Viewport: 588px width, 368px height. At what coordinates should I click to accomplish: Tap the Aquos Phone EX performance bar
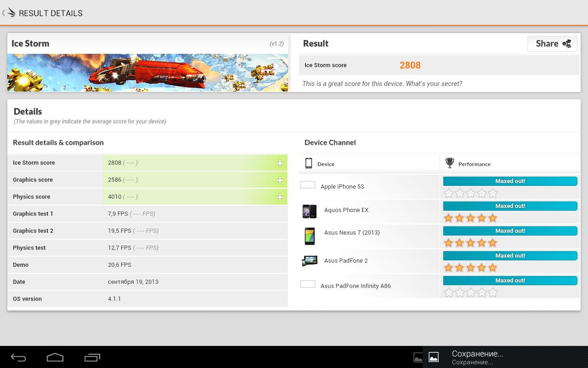pos(510,206)
